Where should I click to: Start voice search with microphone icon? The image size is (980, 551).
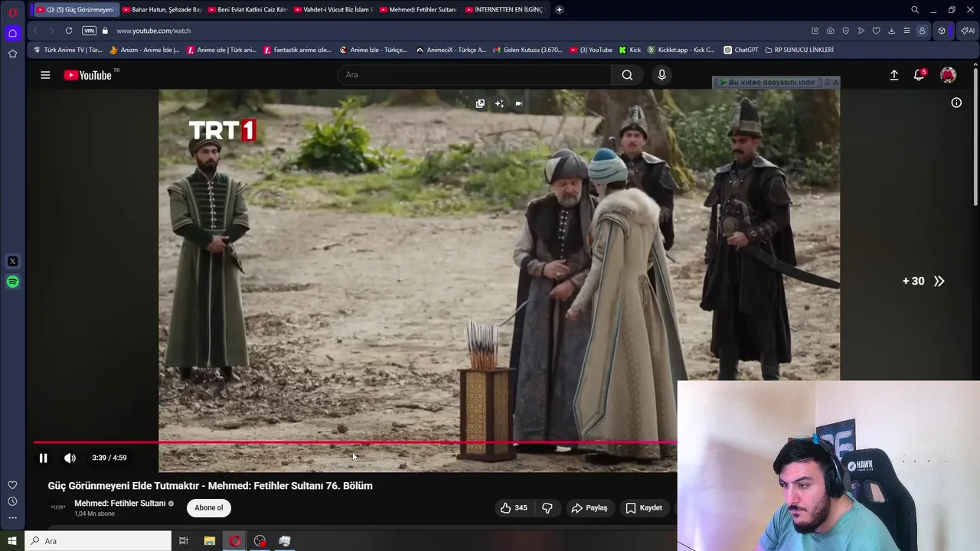point(662,75)
